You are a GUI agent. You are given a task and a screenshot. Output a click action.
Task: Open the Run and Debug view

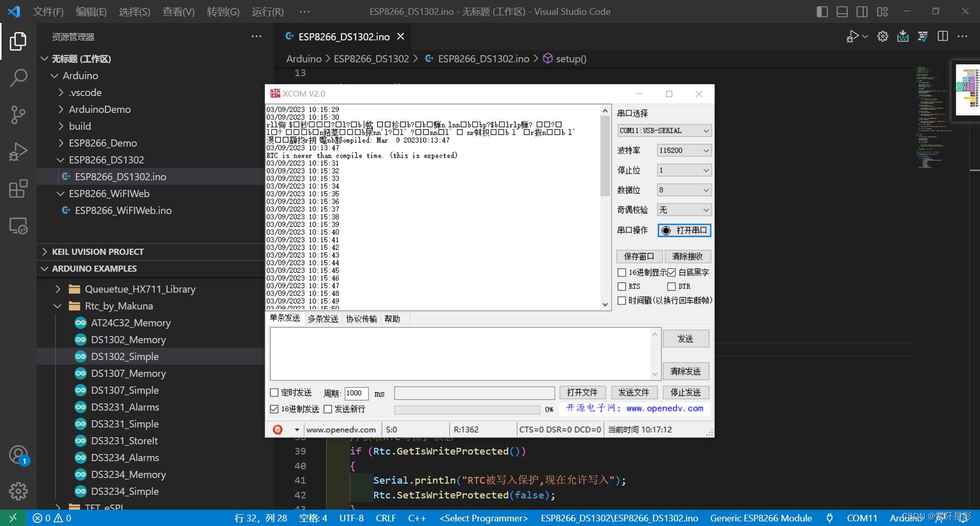click(x=18, y=151)
